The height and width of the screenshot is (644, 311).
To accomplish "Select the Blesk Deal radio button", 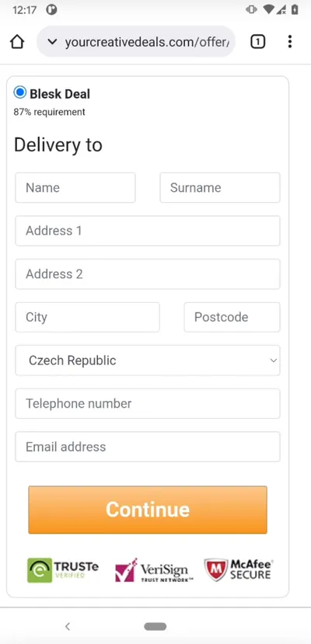I will [x=19, y=92].
